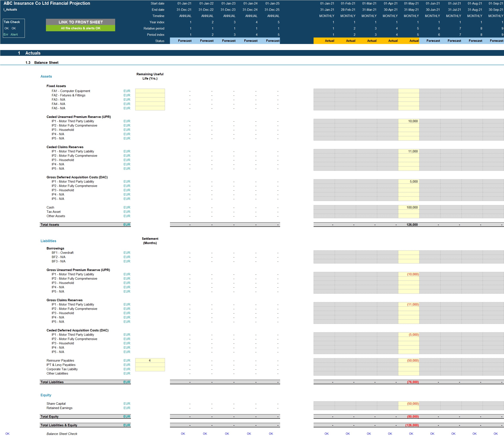Select the Retained Earnings row label

pos(59,408)
